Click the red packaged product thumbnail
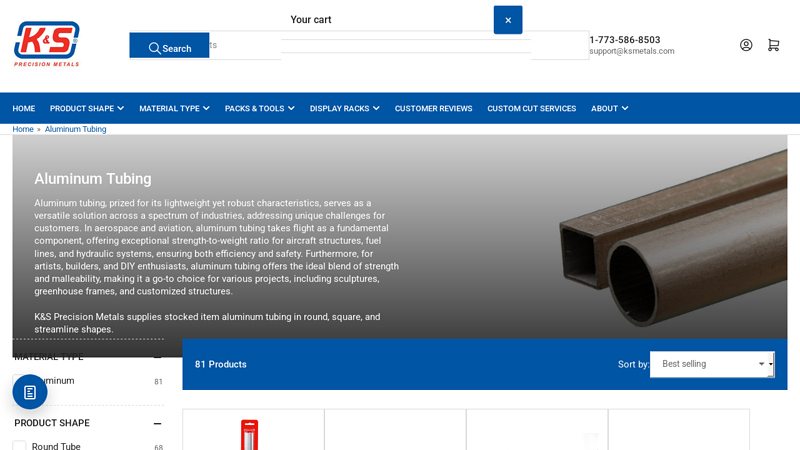The width and height of the screenshot is (800, 450). pos(250,434)
